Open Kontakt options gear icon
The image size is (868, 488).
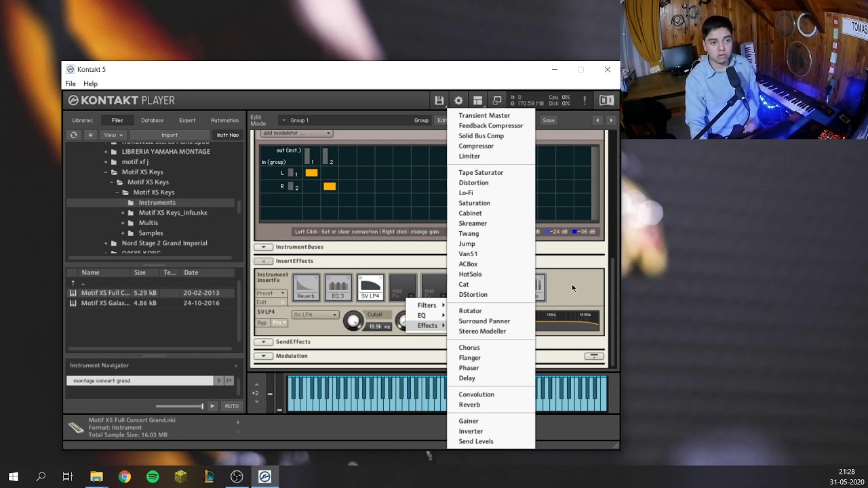(x=458, y=100)
